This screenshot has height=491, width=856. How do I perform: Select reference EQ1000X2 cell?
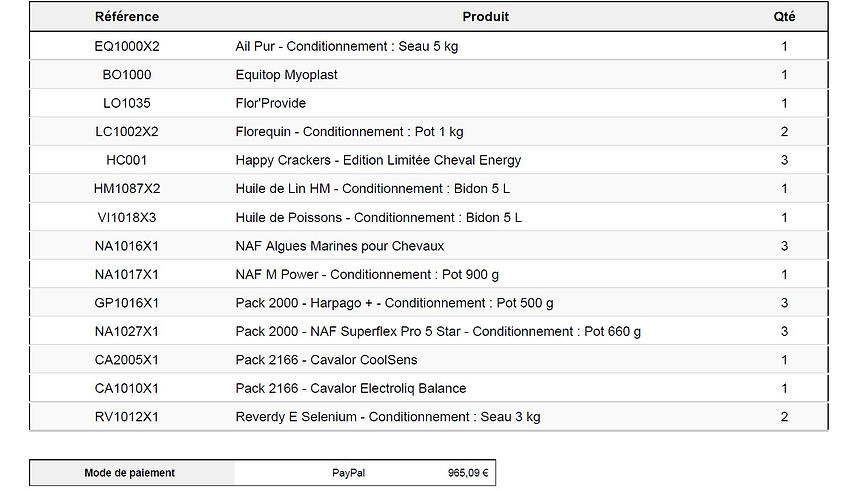tap(126, 47)
